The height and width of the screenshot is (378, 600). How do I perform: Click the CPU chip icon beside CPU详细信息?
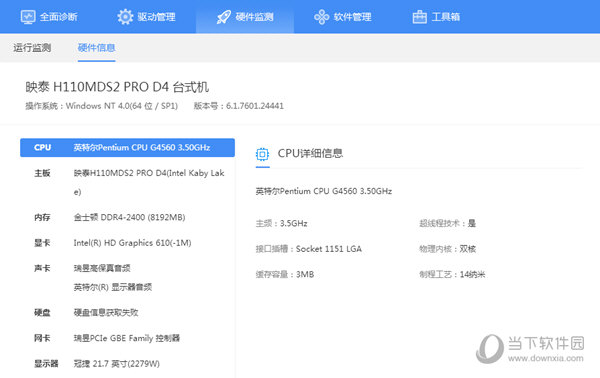(x=262, y=154)
